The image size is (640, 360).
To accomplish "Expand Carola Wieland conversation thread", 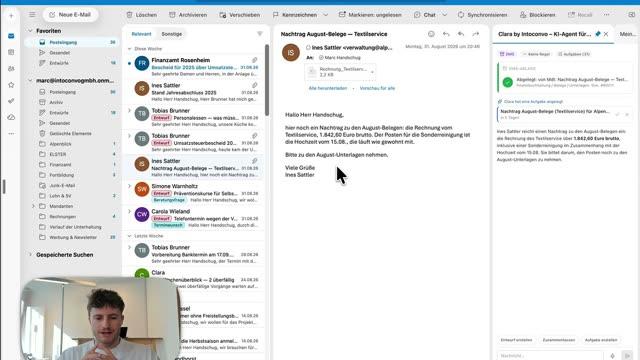I will 129,211.
